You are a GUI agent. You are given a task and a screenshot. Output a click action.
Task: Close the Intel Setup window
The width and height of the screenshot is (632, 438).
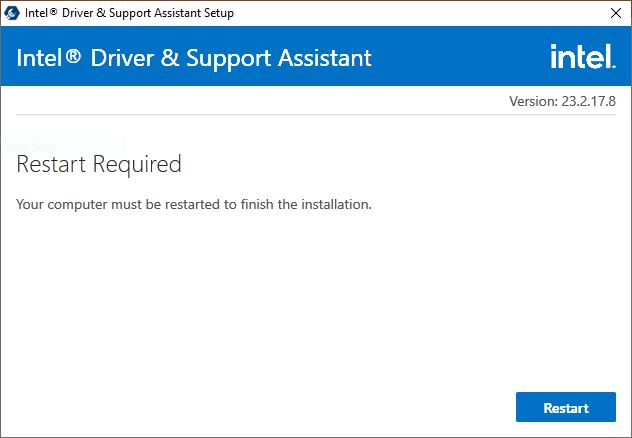(613, 13)
